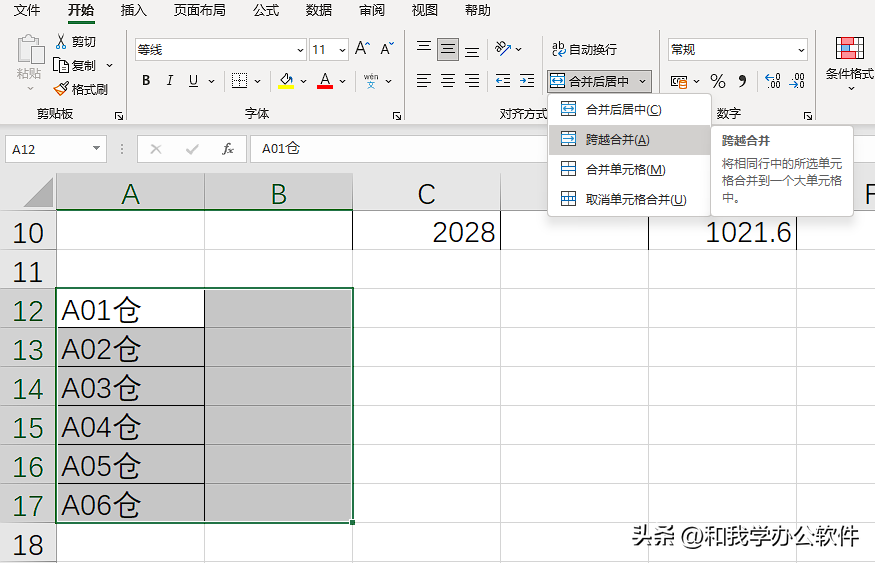Select column C header
This screenshot has height=563, width=875.
(x=426, y=193)
